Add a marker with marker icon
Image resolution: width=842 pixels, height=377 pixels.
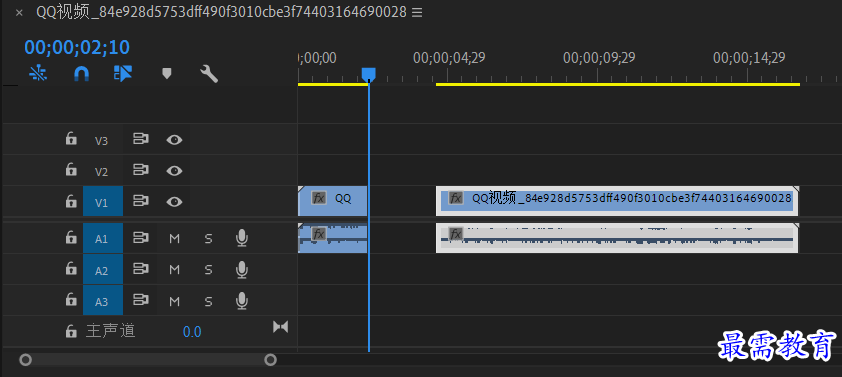click(x=166, y=73)
